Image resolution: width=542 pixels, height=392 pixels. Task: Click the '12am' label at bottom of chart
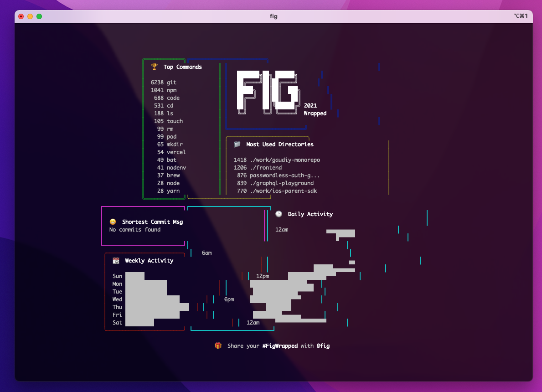click(x=253, y=323)
